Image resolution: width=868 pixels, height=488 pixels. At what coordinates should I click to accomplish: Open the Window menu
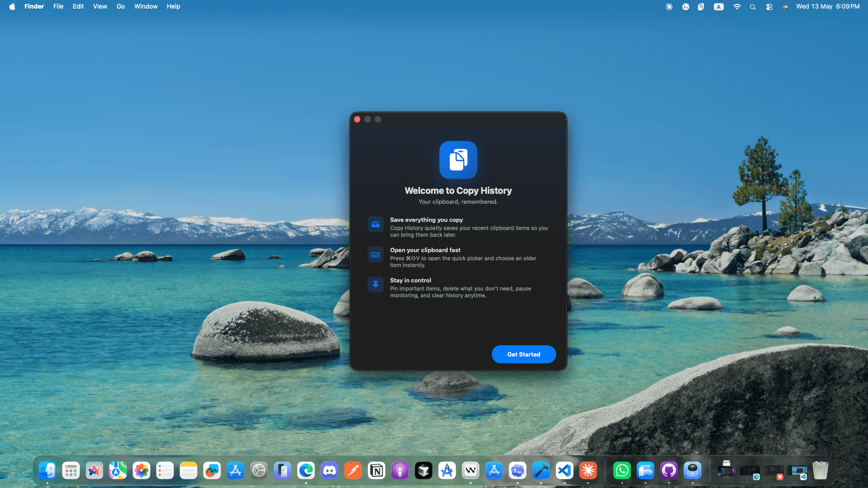[x=146, y=6]
